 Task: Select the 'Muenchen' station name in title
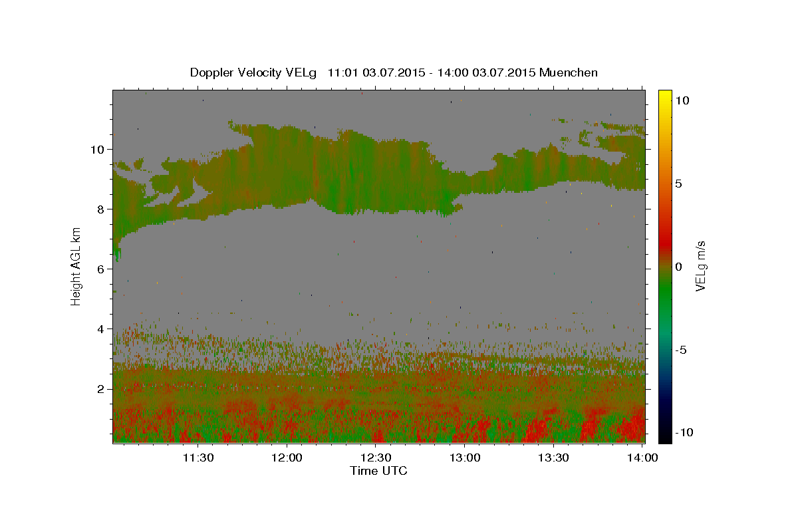(569, 72)
